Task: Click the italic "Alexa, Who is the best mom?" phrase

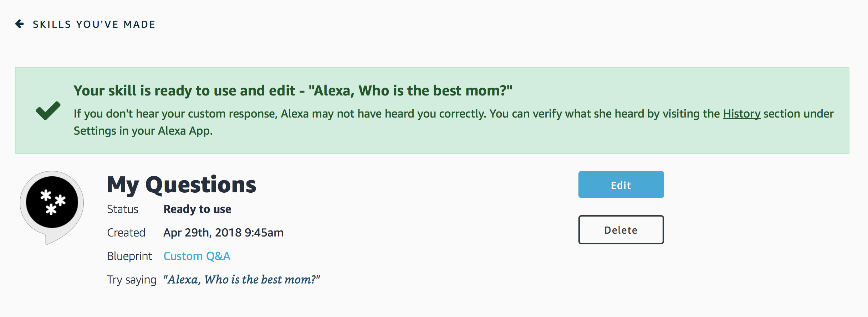Action: [x=242, y=280]
